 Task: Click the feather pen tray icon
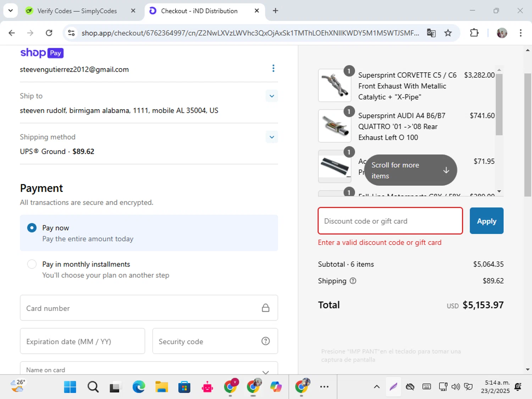(393, 387)
